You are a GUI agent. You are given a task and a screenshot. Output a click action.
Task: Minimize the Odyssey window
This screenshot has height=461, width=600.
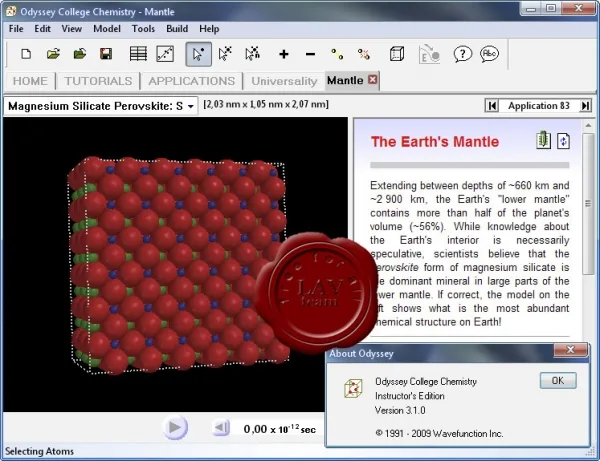coord(531,8)
